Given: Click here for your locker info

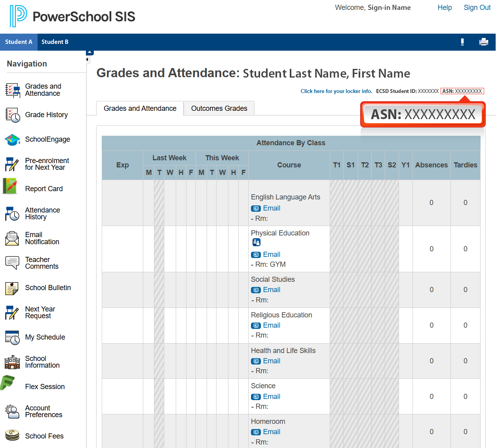Looking at the screenshot, I should click(336, 91).
